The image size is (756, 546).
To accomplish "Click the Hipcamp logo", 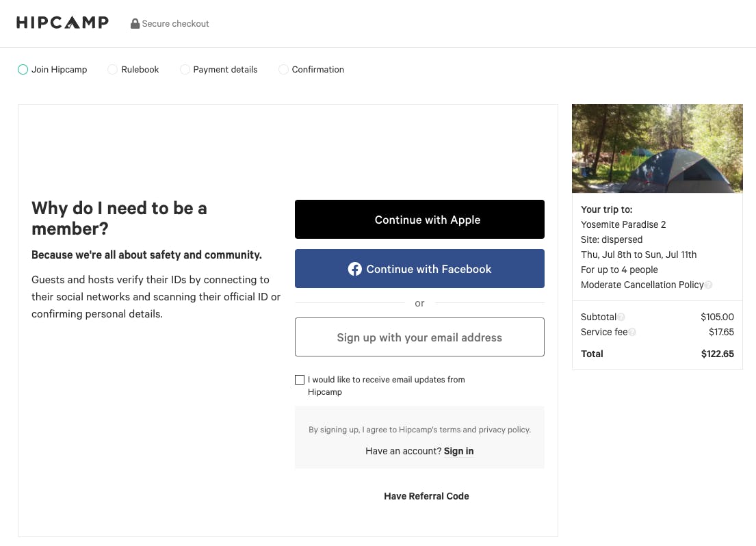I will tap(62, 22).
